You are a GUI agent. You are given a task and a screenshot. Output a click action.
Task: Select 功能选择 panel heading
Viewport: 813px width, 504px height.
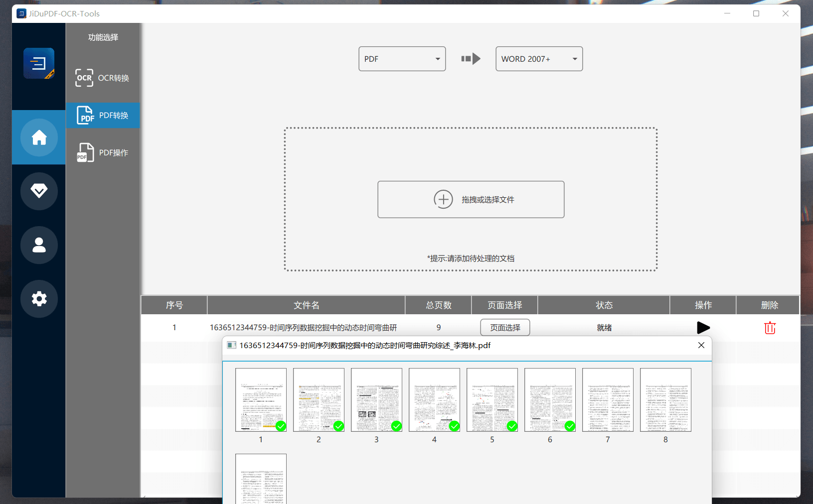103,36
